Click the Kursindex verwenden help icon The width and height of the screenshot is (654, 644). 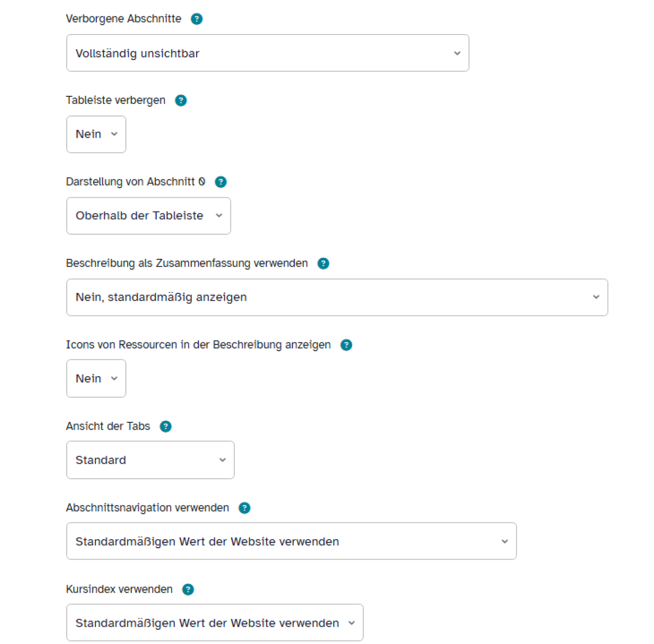(x=188, y=589)
